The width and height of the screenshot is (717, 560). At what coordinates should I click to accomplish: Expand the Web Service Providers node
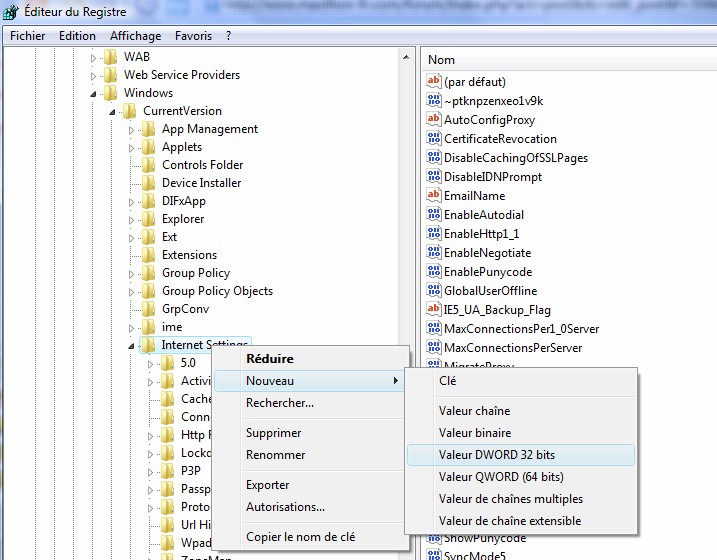click(93, 76)
